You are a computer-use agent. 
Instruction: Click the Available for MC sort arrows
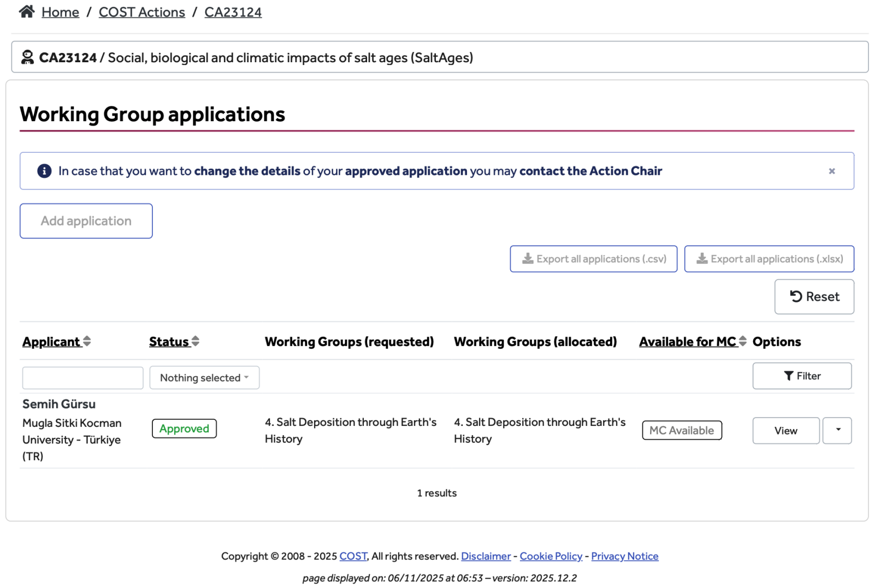742,341
